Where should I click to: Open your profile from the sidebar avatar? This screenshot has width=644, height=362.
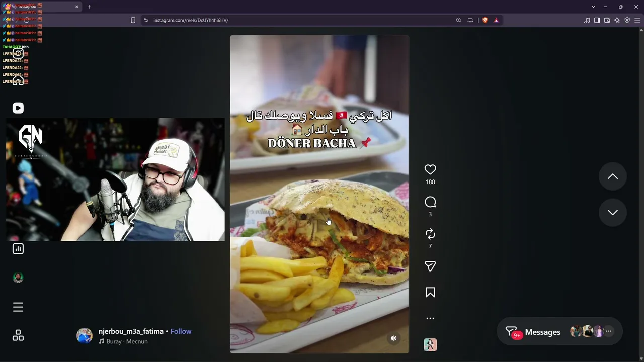(18, 278)
